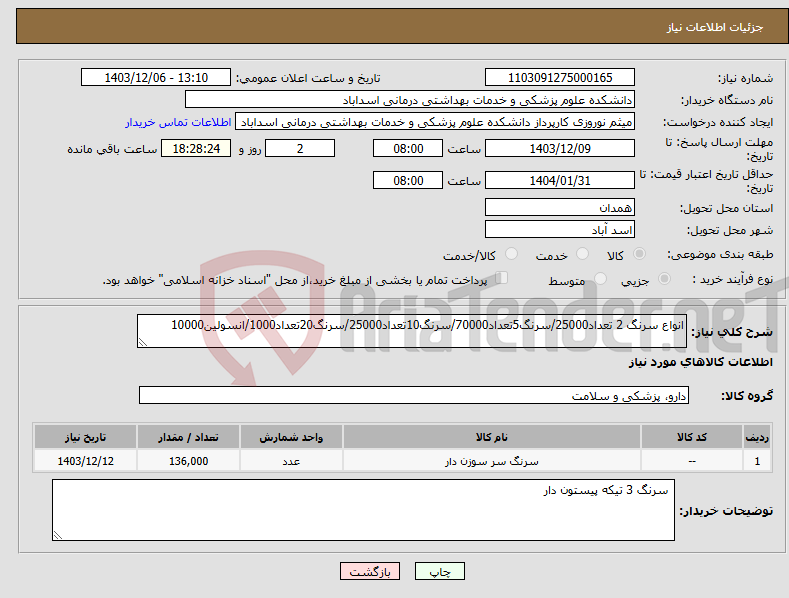
Task: Click the response deadline hour 08:00 field
Action: pos(408,148)
